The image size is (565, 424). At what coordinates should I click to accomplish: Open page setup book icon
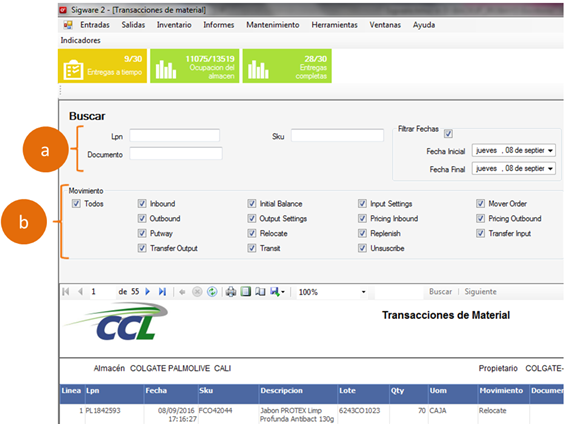coord(260,291)
